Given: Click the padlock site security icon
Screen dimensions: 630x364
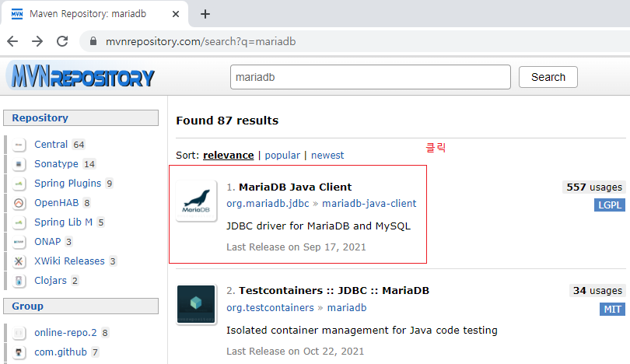Looking at the screenshot, I should click(93, 41).
